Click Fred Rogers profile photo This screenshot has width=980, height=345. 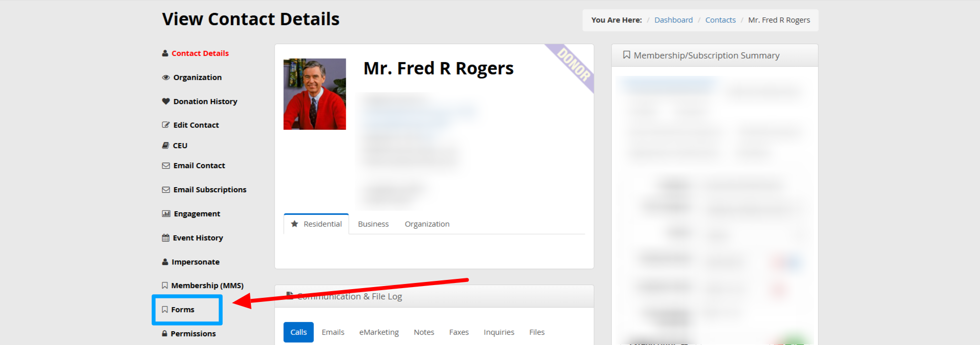pyautogui.click(x=315, y=94)
